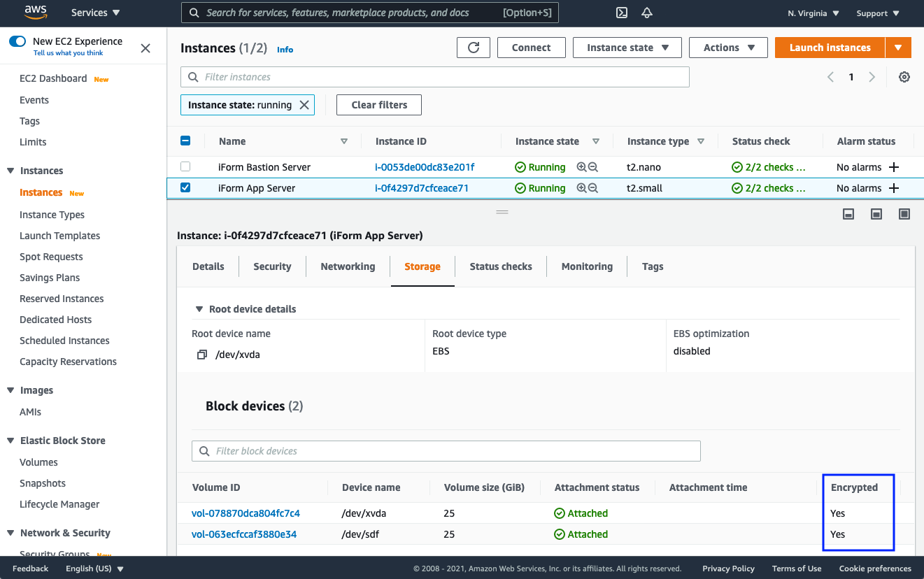Zoom out on iForm Bastion Server state
924x579 pixels.
coord(593,167)
